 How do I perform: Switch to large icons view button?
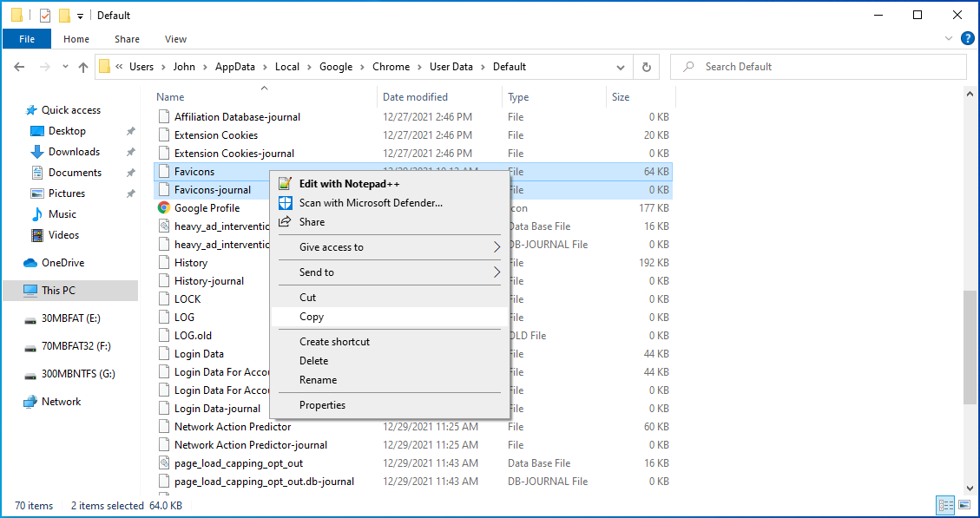click(964, 505)
